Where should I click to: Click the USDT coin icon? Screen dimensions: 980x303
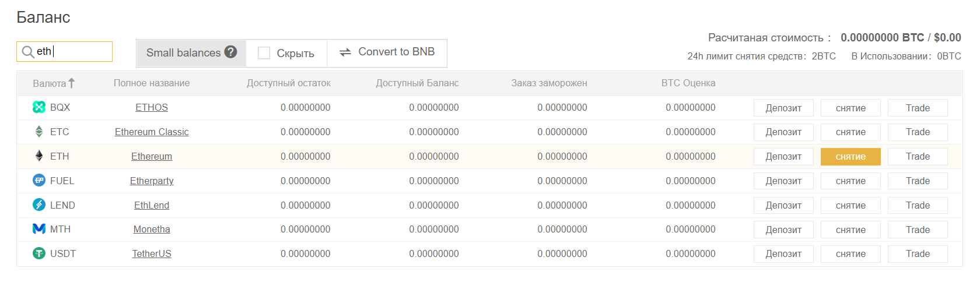(x=39, y=253)
